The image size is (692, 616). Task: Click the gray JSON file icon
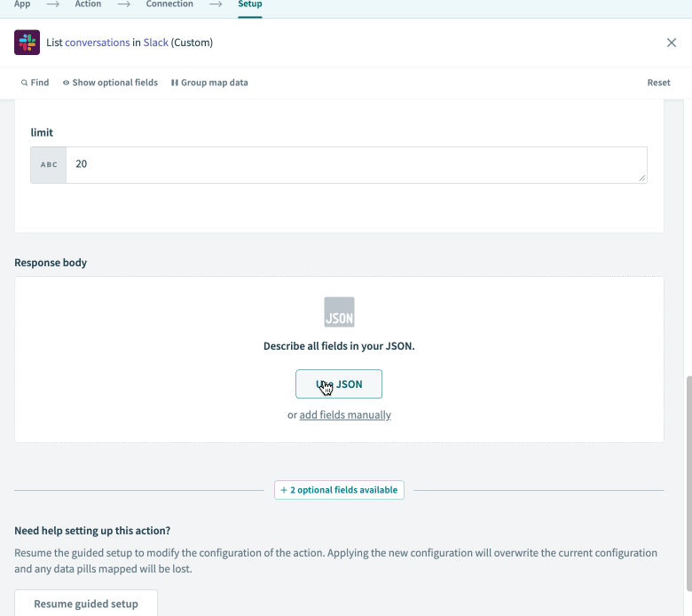[339, 312]
